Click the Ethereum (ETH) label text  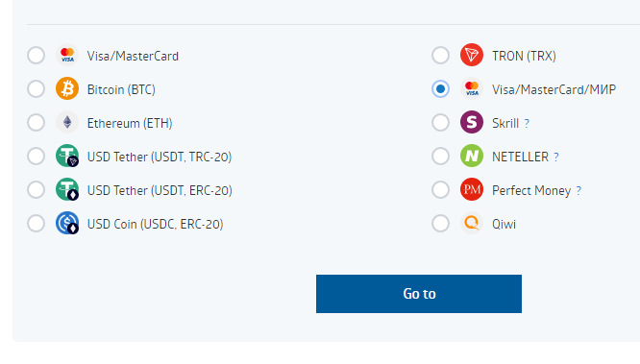click(x=130, y=123)
